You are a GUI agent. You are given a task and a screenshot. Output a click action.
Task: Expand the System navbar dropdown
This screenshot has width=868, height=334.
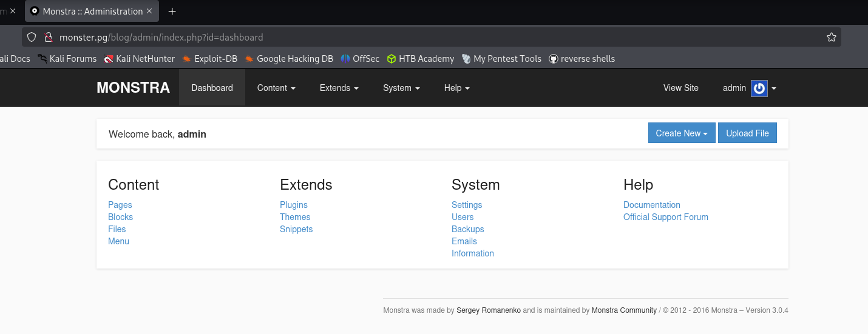(x=401, y=88)
